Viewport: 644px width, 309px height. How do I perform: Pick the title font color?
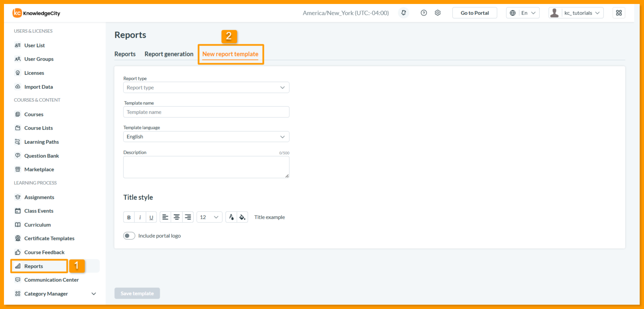[231, 217]
